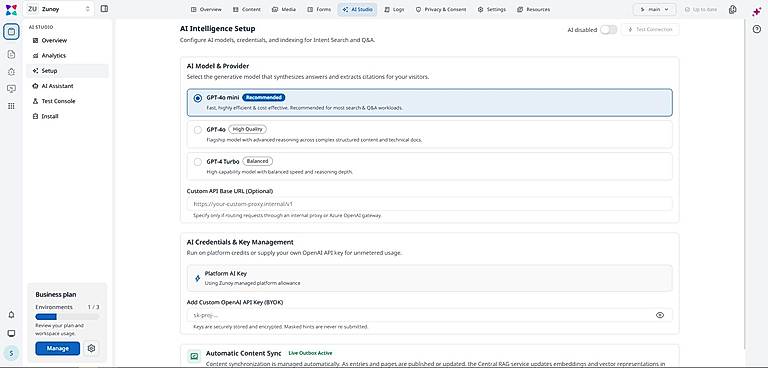Open the Zunoy workspace switcher dropdown
This screenshot has width=768, height=368.
point(60,9)
